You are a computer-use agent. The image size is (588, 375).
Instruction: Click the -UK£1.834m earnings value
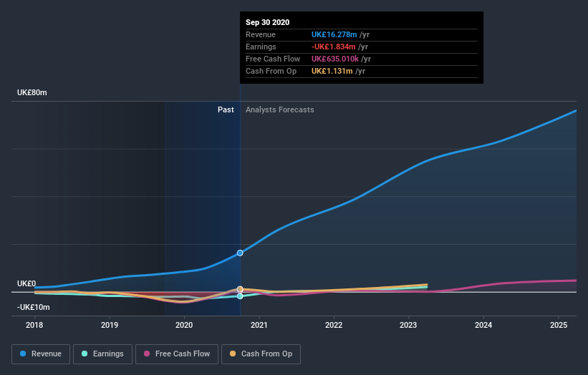pyautogui.click(x=333, y=47)
